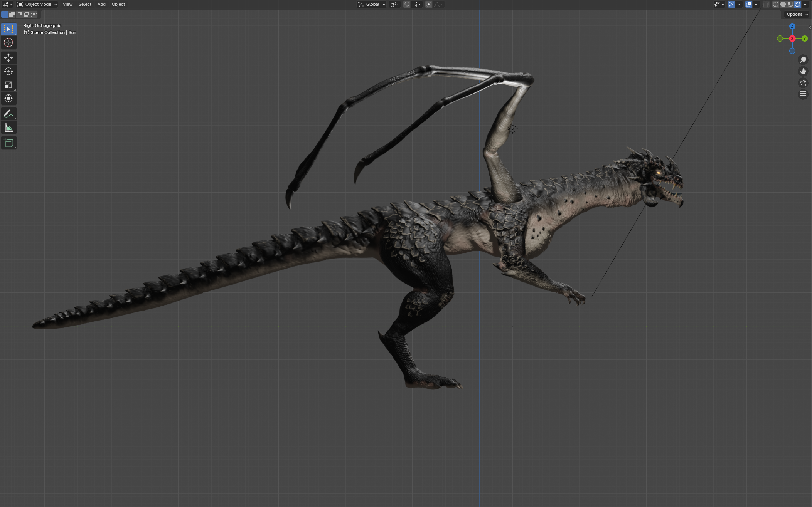
Task: Enable snapping with the magnet icon
Action: (x=407, y=4)
